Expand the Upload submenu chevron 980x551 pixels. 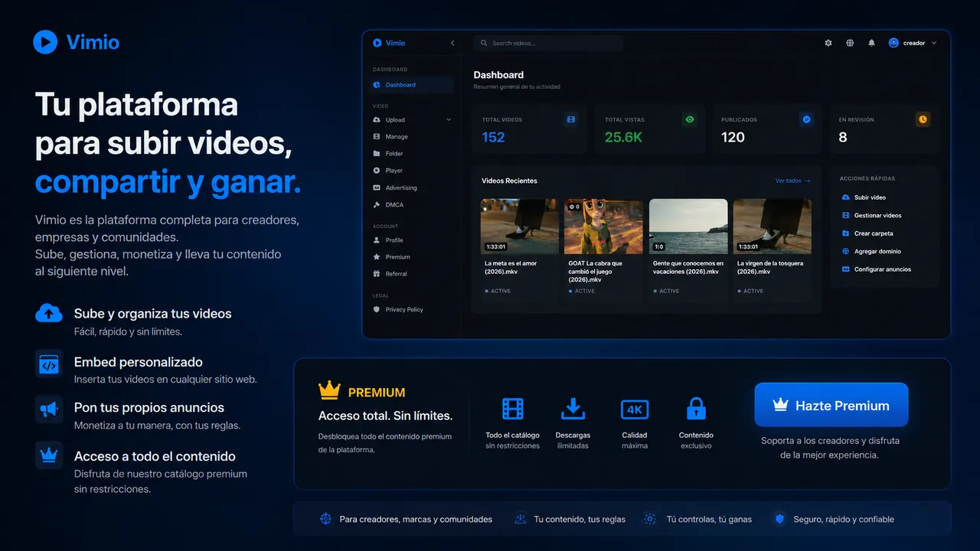(449, 120)
